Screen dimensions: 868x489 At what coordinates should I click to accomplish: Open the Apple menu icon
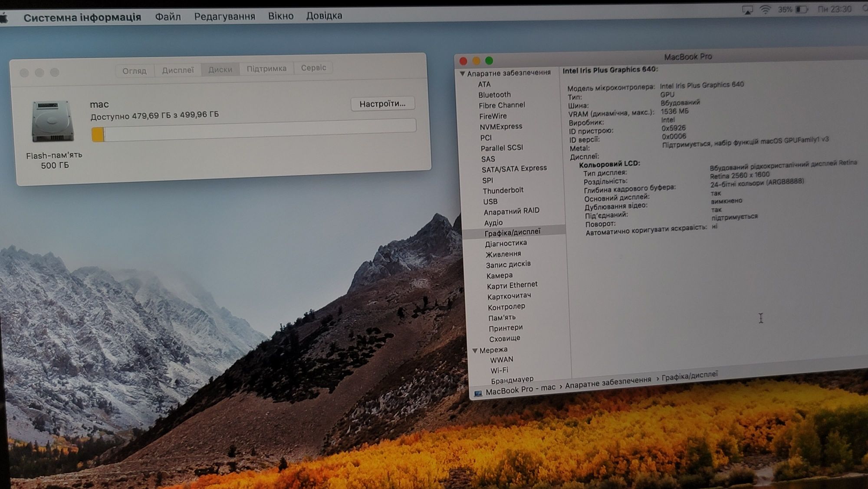coord(4,18)
